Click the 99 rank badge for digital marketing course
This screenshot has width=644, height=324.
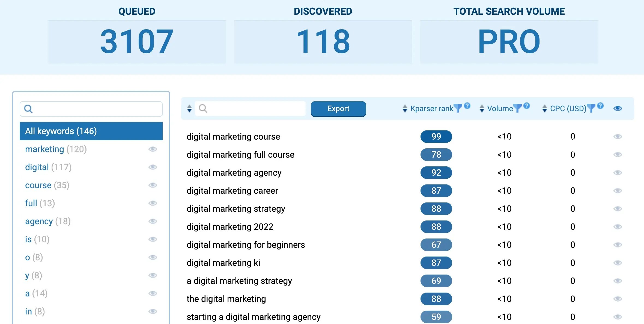point(436,137)
